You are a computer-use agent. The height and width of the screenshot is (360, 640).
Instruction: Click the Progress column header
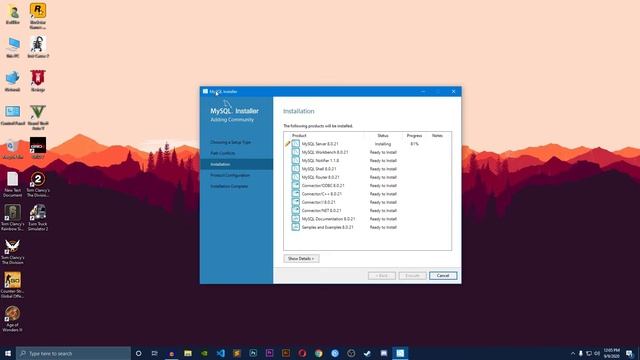414,136
